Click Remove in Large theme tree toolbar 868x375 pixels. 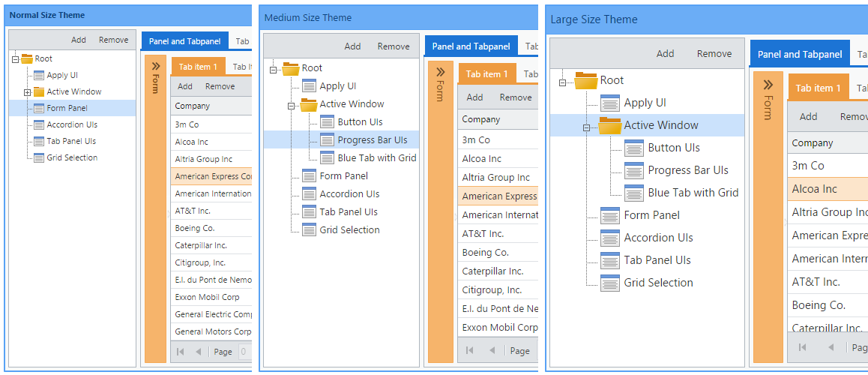714,54
